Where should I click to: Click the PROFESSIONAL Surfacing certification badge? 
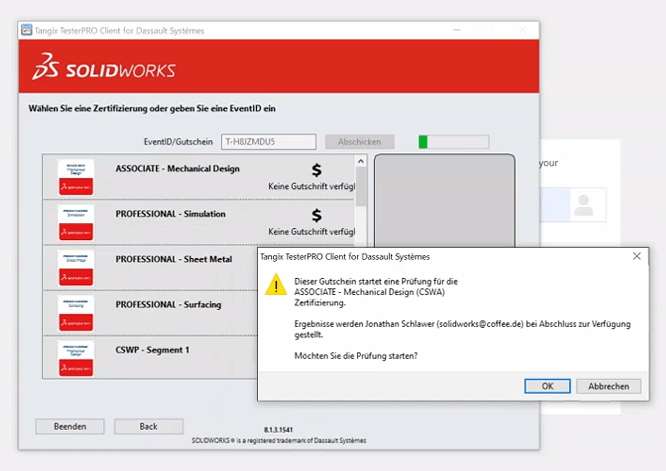pos(76,314)
